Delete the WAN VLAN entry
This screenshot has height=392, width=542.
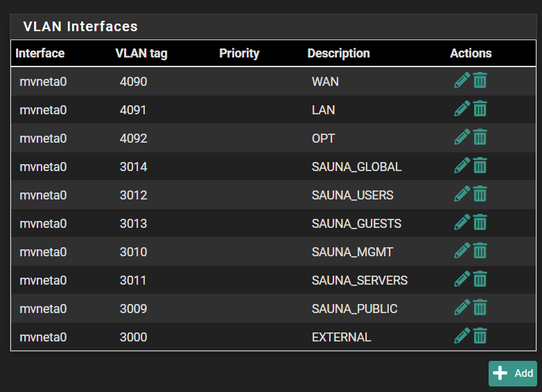[480, 80]
